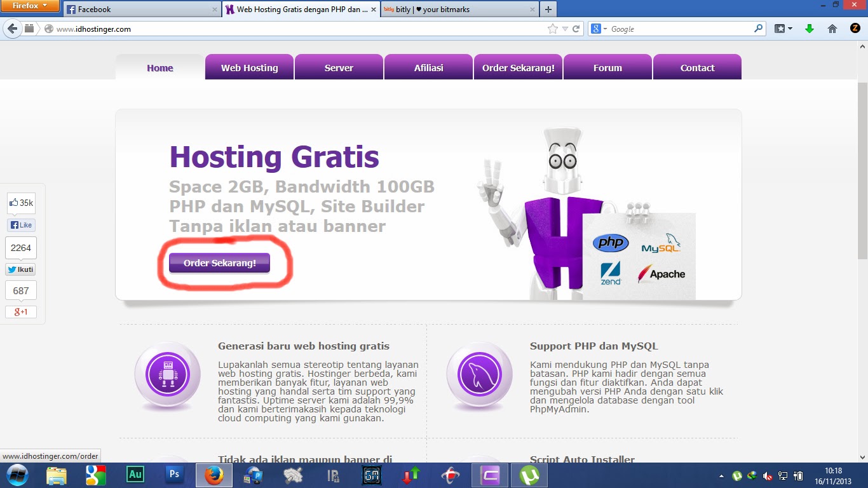Viewport: 868px width, 488px height.
Task: Close the Web Hosting Gratis tab
Action: [374, 10]
